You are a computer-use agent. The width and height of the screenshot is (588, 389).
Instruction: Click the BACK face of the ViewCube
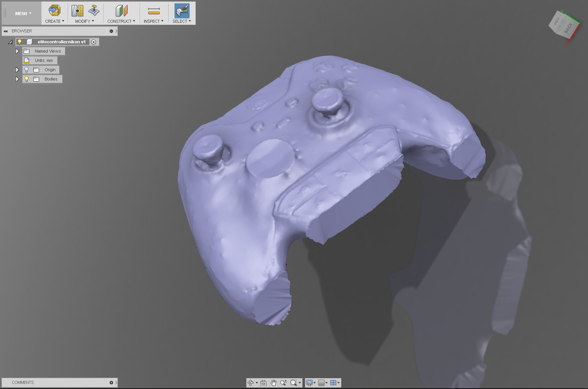569,29
